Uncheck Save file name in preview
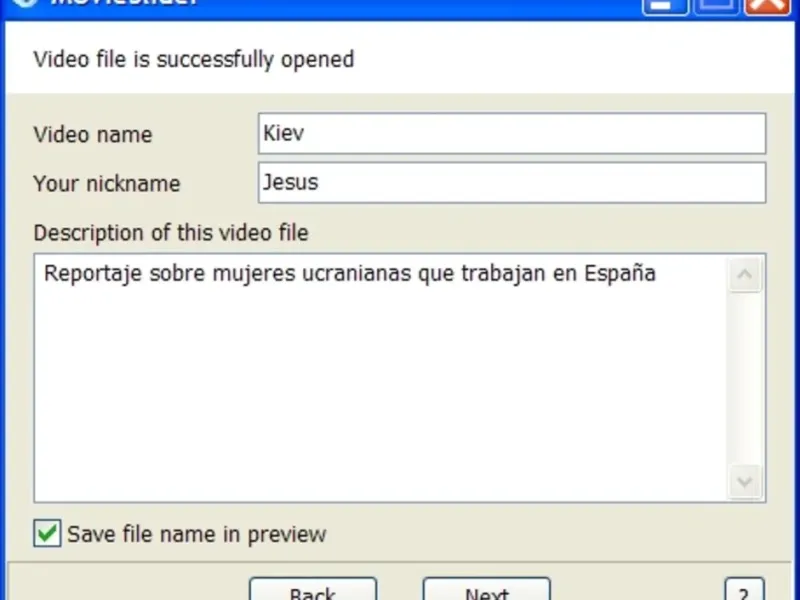 tap(47, 533)
